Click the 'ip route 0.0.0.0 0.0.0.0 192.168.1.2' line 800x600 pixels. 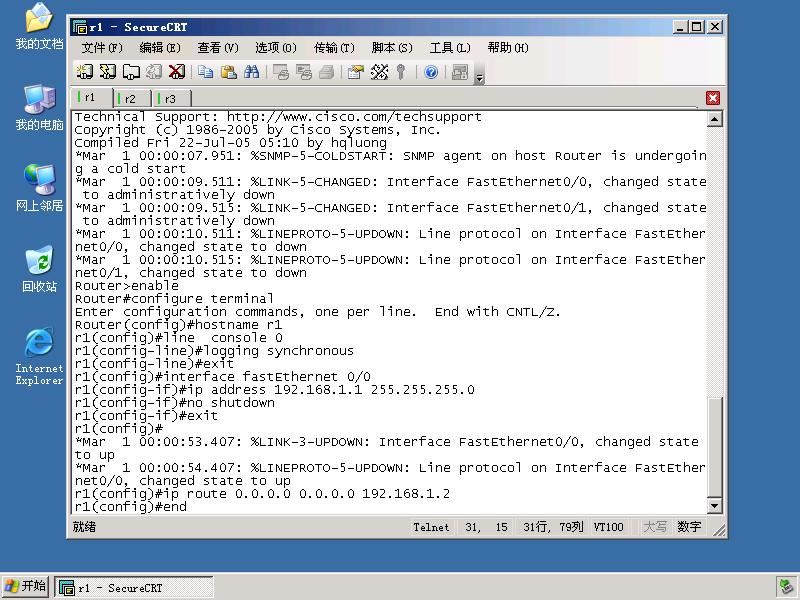262,494
